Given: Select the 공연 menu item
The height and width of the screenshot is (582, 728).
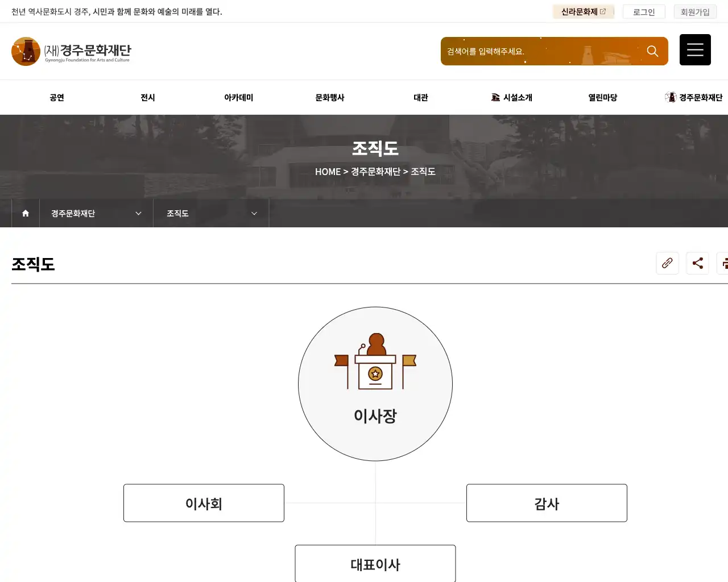Looking at the screenshot, I should [56, 97].
